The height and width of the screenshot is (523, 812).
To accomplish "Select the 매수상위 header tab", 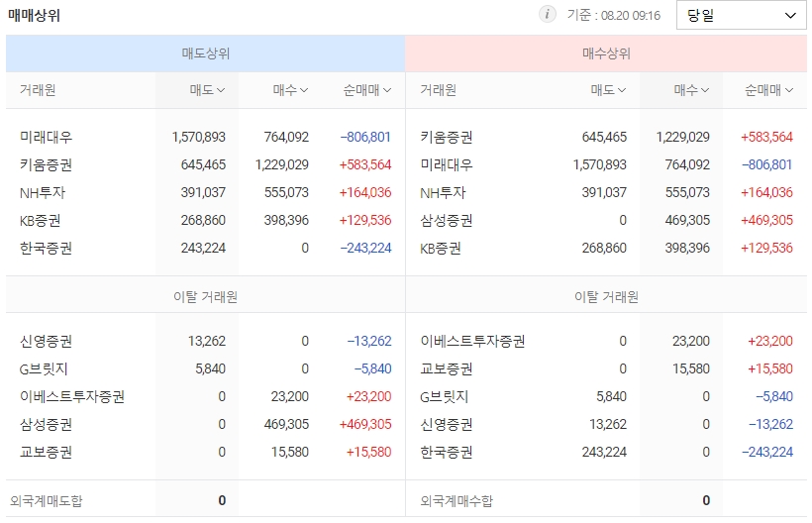I will pos(606,53).
